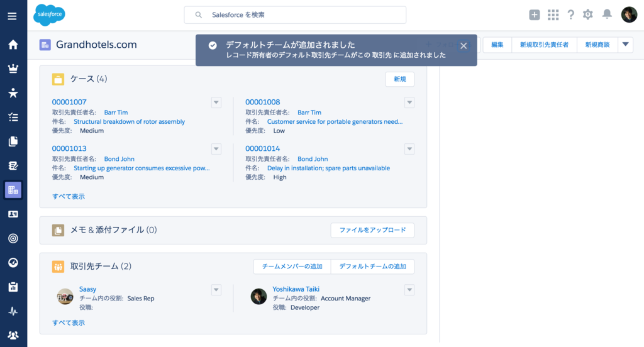644x347 pixels.
Task: Open case 00001013
Action: coord(69,148)
